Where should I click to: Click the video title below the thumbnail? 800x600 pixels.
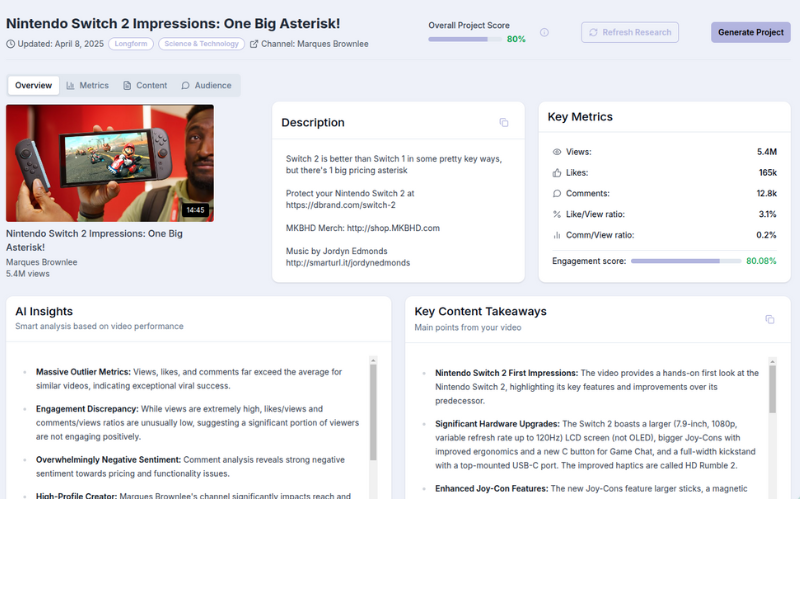click(x=94, y=240)
